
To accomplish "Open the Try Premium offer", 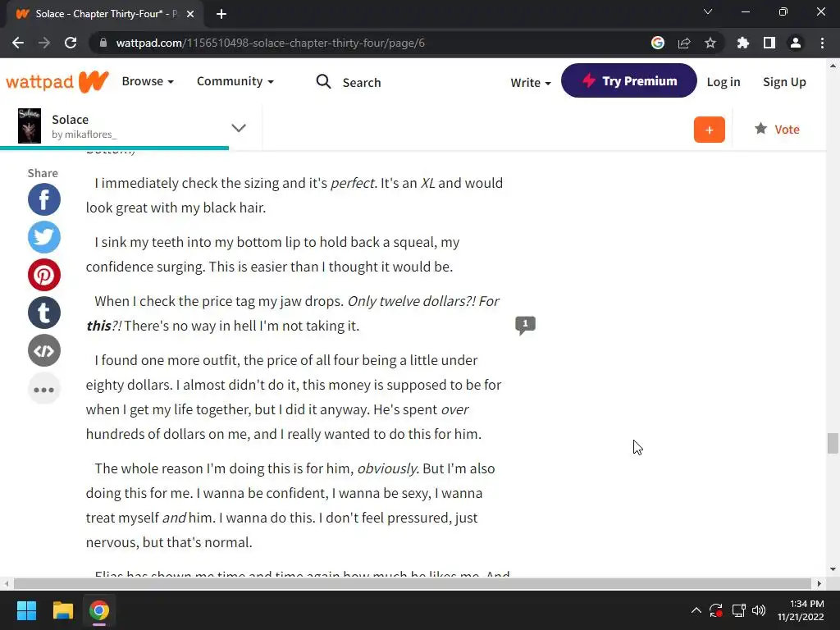I will point(629,81).
